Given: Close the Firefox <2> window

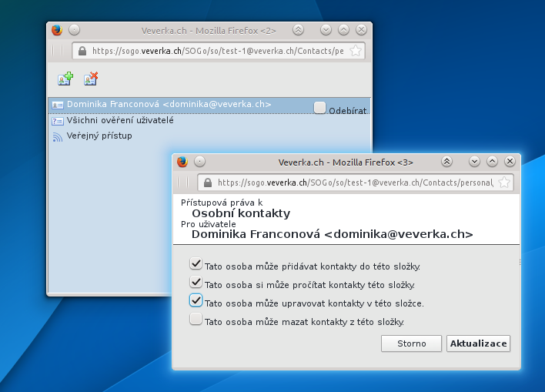Looking at the screenshot, I should [x=362, y=30].
